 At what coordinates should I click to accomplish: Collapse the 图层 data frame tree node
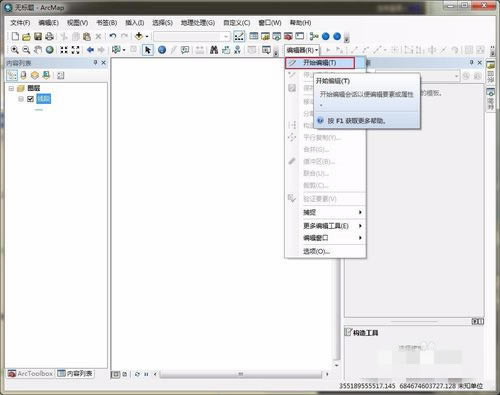pyautogui.click(x=11, y=88)
